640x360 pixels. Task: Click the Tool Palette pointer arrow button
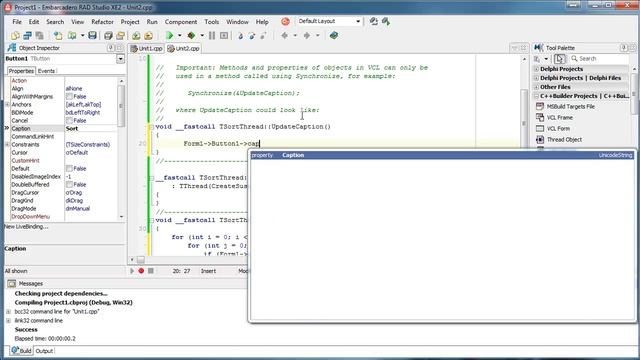coord(560,59)
